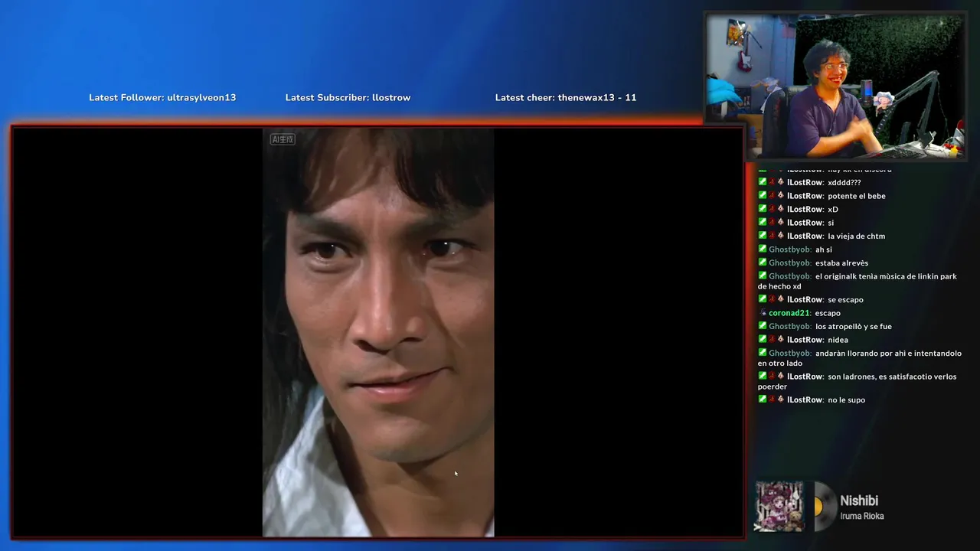The width and height of the screenshot is (980, 551).
Task: Click the moderator badge next to "estaba alrevès"
Action: tap(763, 262)
